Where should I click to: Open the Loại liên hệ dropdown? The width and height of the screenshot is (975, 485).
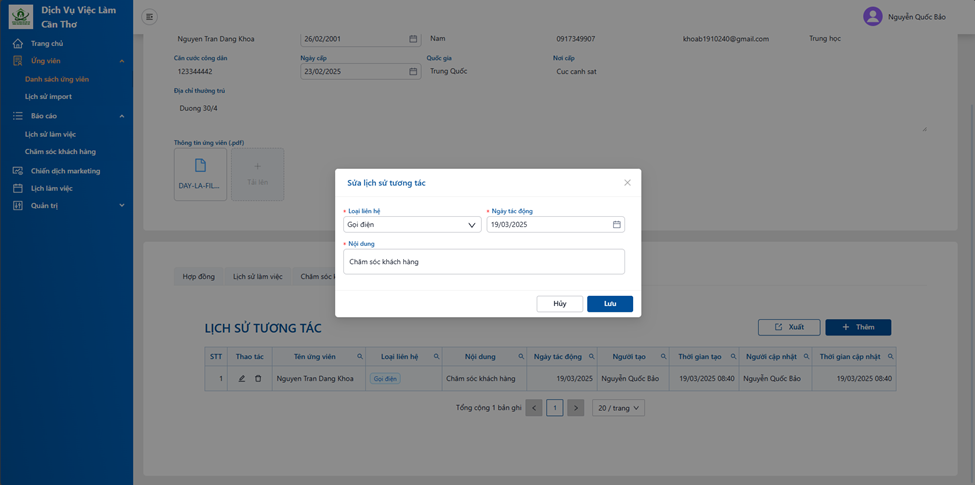pos(412,224)
